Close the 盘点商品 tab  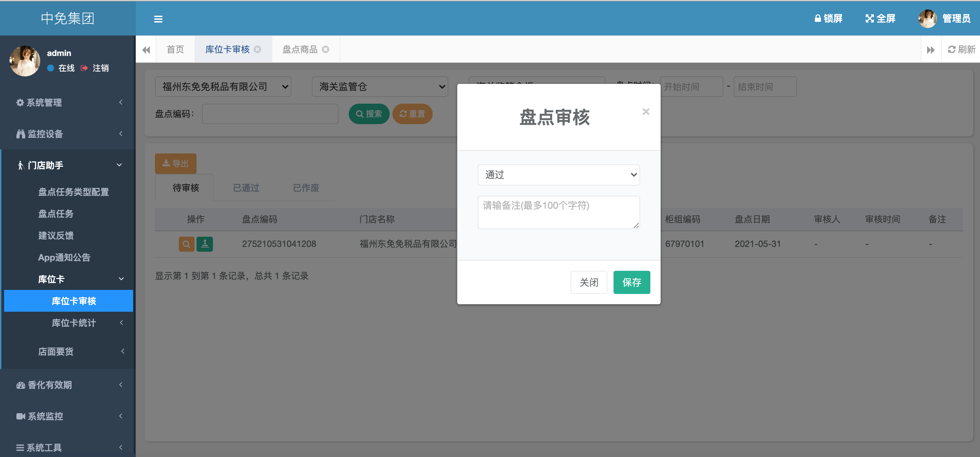326,49
